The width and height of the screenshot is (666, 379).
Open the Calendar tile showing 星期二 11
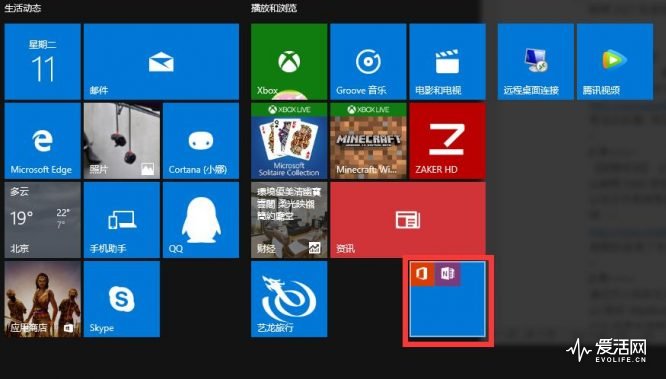point(42,62)
